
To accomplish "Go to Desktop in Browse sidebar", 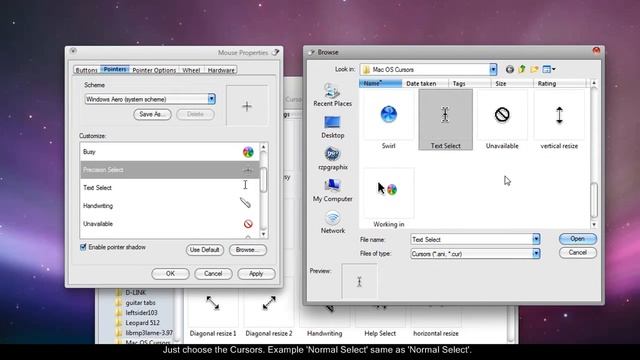I will pos(332,127).
